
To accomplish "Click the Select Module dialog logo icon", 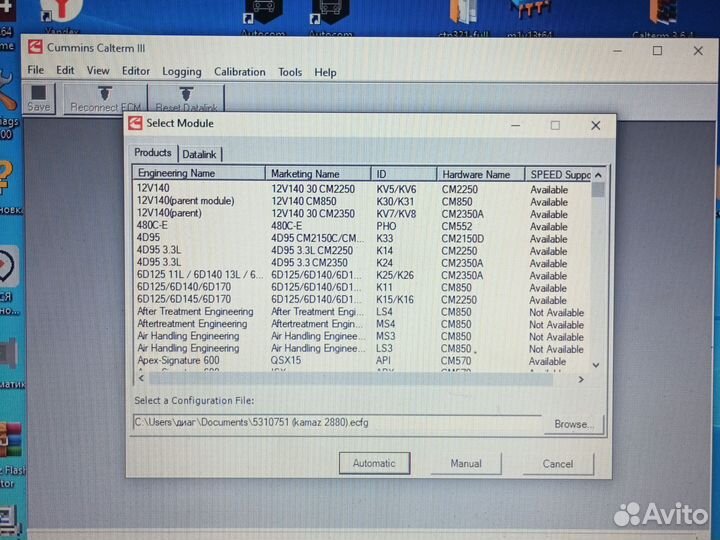I will [x=135, y=123].
